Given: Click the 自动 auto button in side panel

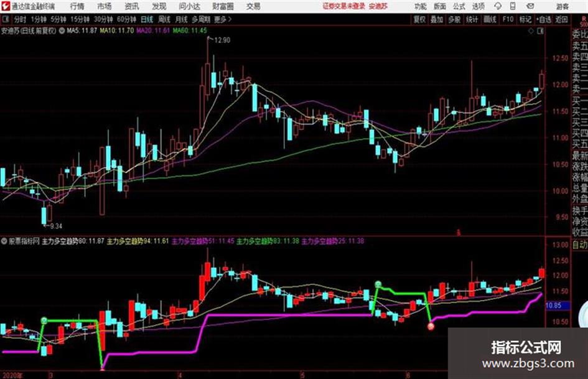Looking at the screenshot, I should tap(580, 245).
